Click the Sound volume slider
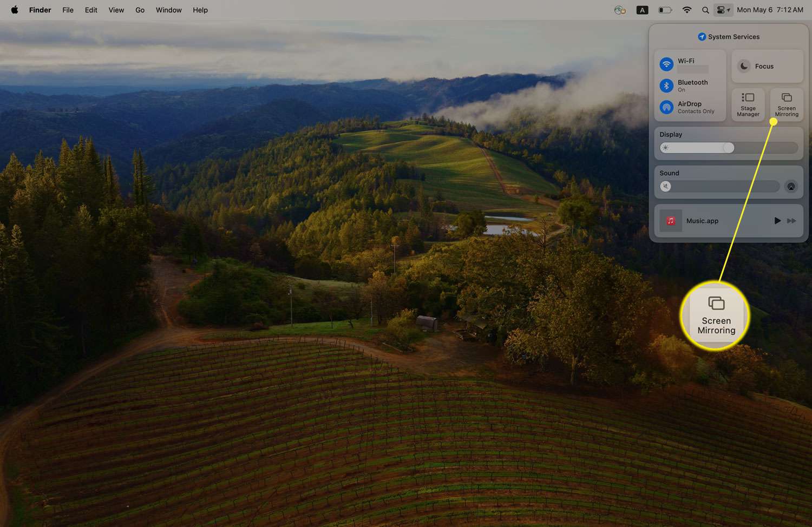The width and height of the screenshot is (812, 527). pyautogui.click(x=719, y=187)
